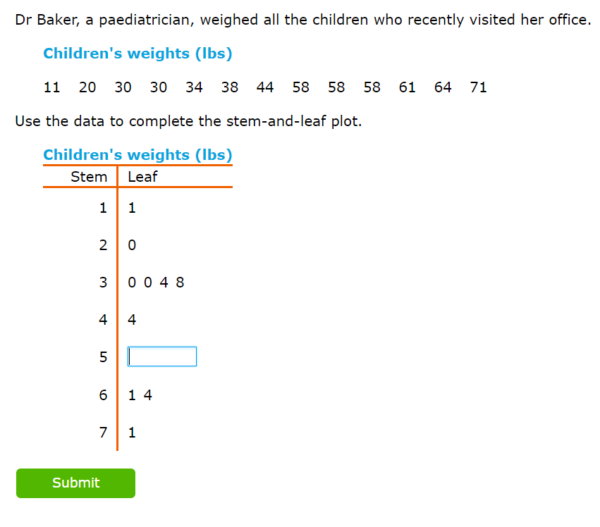This screenshot has height=527, width=600.
Task: Click leaf 4 in the stem 4 row
Action: click(132, 320)
